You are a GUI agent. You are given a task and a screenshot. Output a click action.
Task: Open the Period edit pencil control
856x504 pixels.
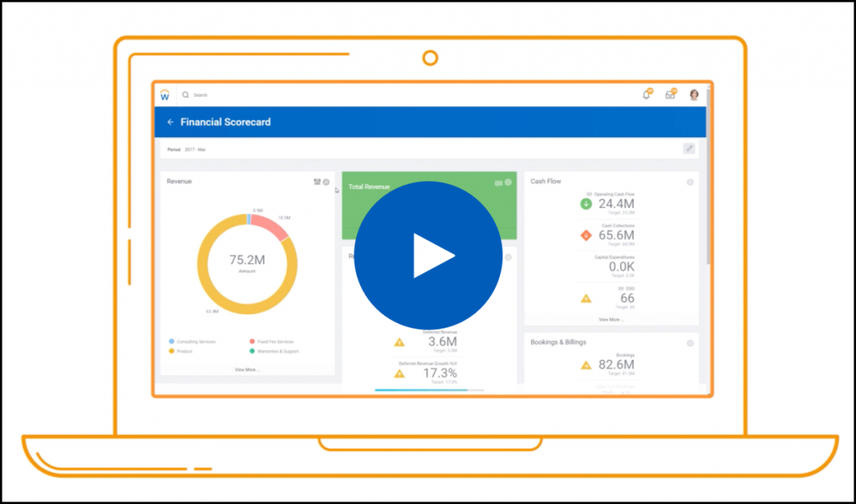pyautogui.click(x=689, y=147)
